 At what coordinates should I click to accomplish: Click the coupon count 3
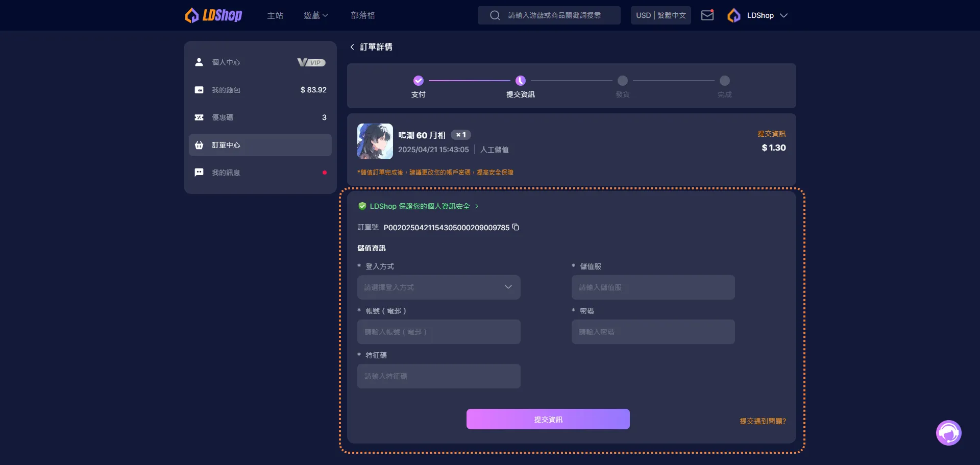pos(324,117)
